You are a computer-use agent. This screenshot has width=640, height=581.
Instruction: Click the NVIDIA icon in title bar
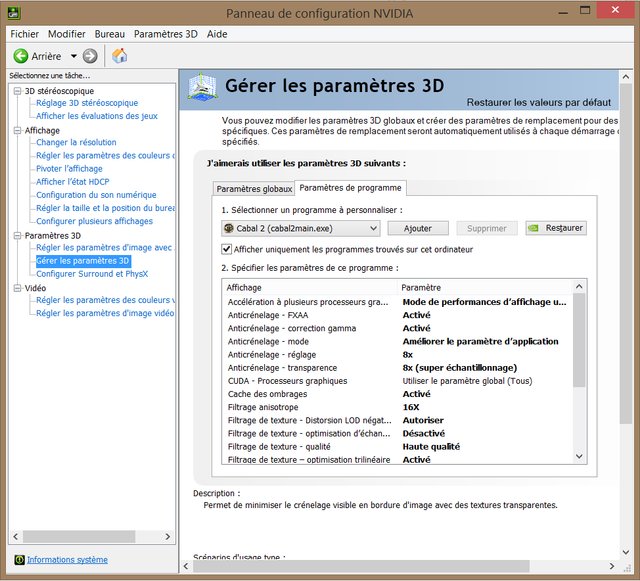point(13,13)
